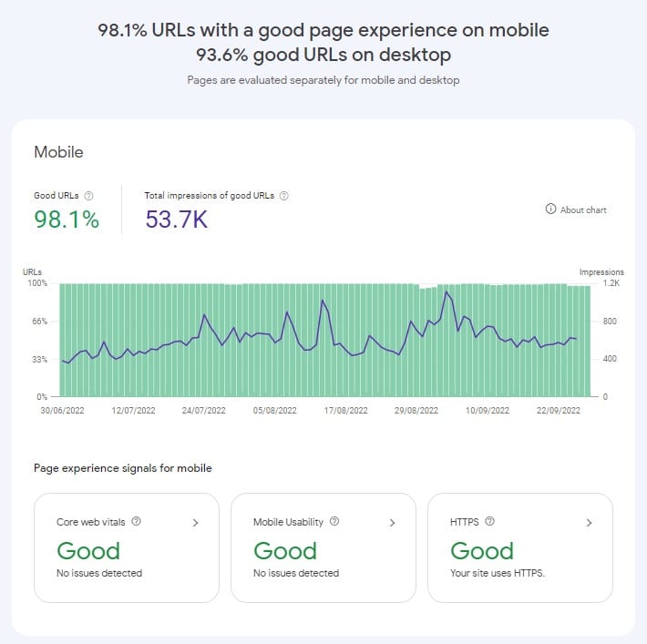Click the 400 impressions axis label
The height and width of the screenshot is (644, 647).
click(x=610, y=359)
